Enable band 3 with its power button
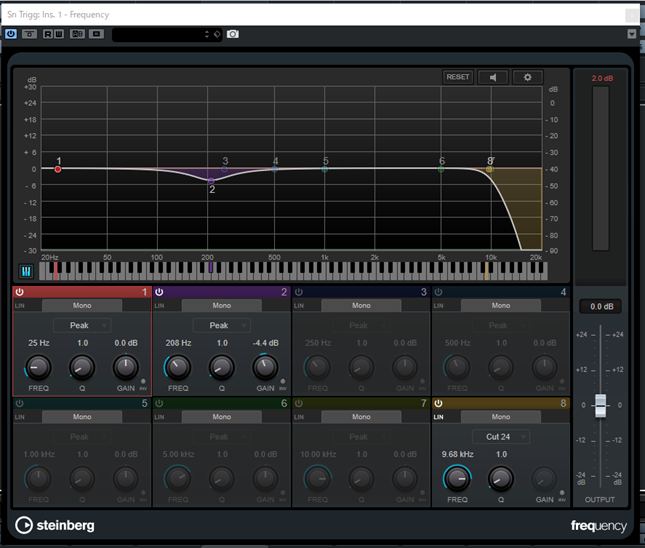This screenshot has width=645, height=548. point(299,292)
